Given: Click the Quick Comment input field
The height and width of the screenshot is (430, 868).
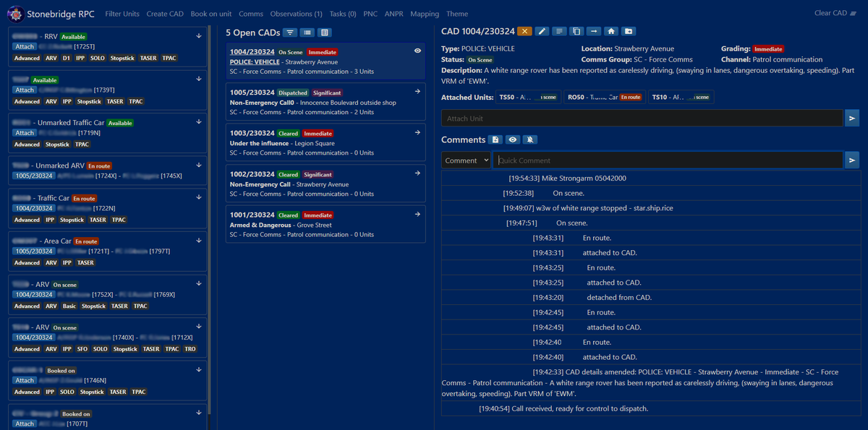Looking at the screenshot, I should click(668, 160).
